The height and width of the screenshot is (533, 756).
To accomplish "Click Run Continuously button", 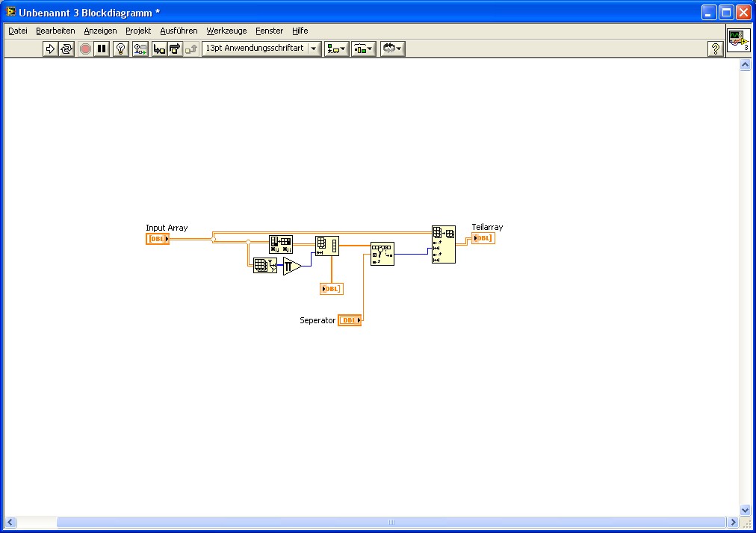I will 66,49.
